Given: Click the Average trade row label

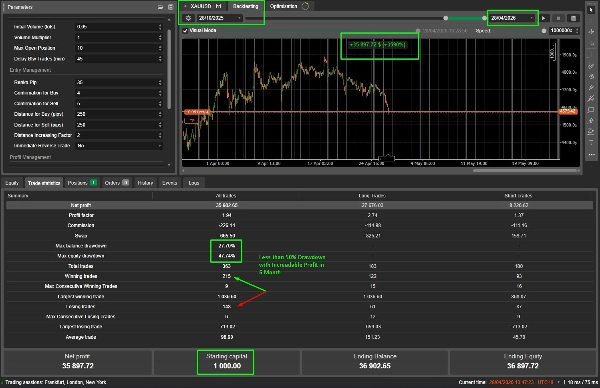Looking at the screenshot, I should coord(81,337).
